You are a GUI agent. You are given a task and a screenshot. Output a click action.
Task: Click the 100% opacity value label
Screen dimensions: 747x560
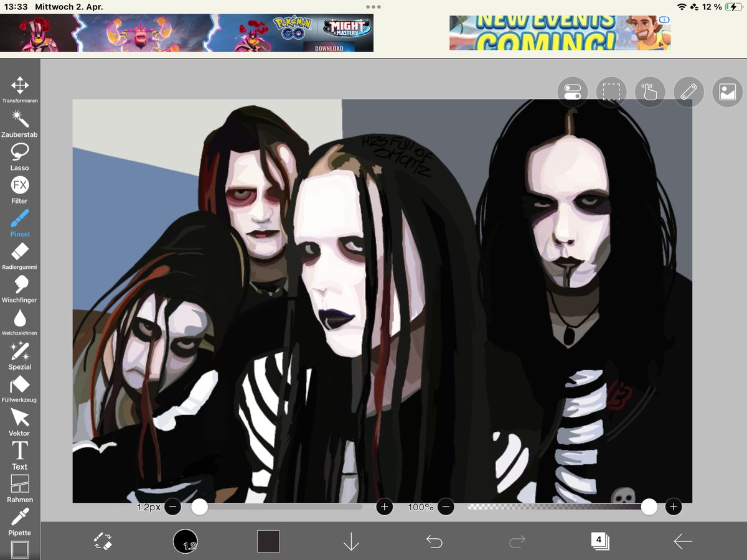pyautogui.click(x=421, y=507)
